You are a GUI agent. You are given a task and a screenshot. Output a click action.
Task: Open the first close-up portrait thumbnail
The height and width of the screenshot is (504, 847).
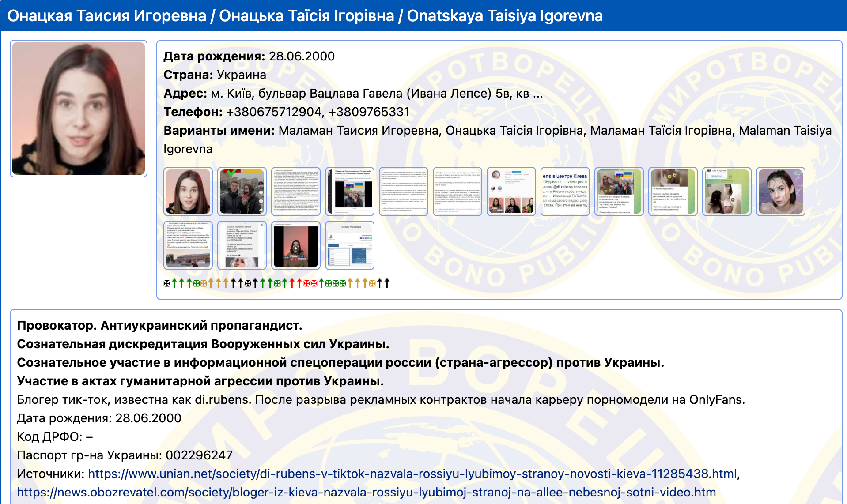[x=188, y=192]
